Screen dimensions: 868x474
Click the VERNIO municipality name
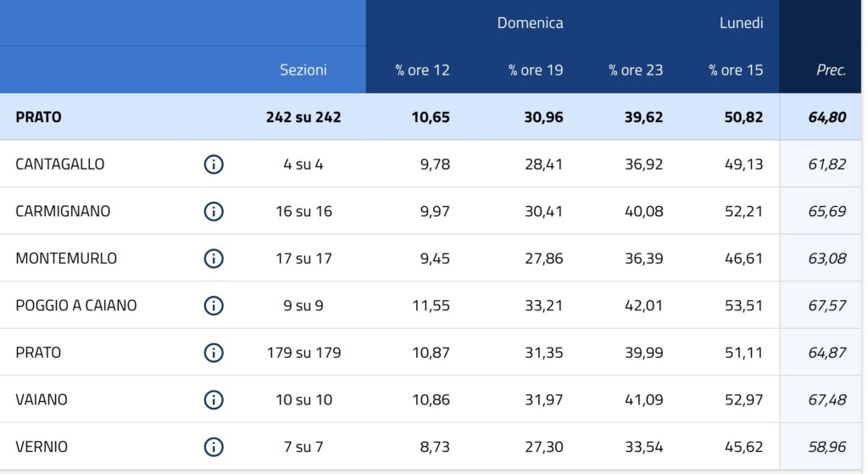point(42,447)
